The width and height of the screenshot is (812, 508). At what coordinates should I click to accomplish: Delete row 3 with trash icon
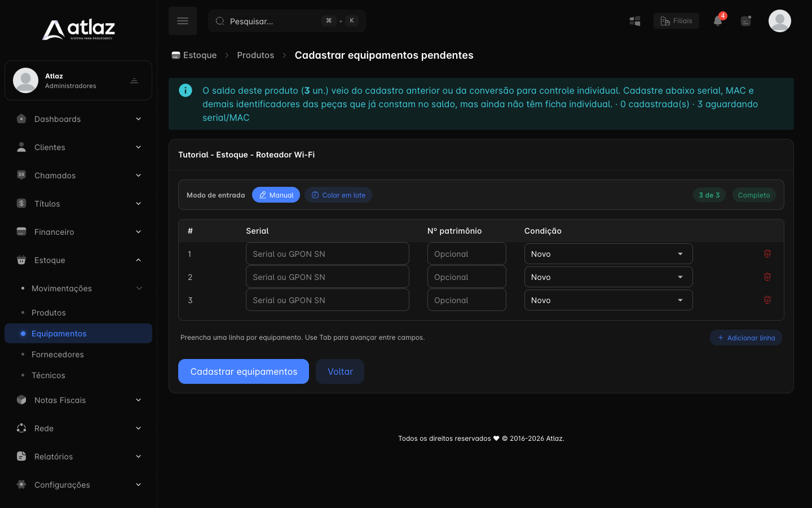pos(767,300)
